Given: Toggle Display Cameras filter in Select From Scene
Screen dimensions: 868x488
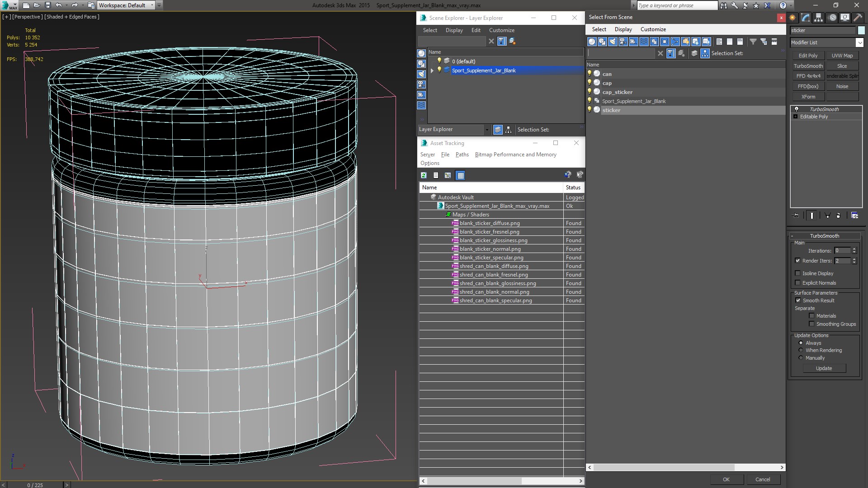Looking at the screenshot, I should point(623,42).
